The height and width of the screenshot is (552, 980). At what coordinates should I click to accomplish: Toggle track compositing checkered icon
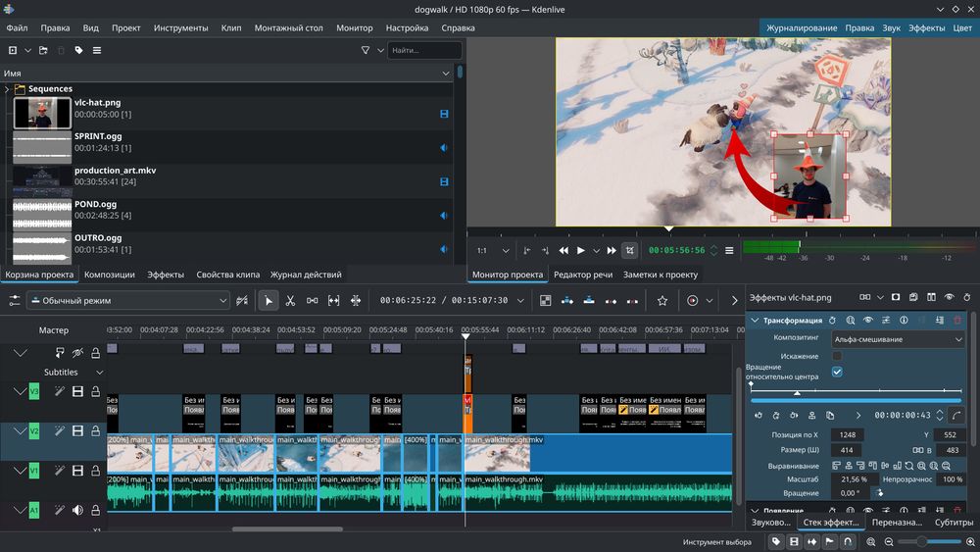click(x=546, y=301)
